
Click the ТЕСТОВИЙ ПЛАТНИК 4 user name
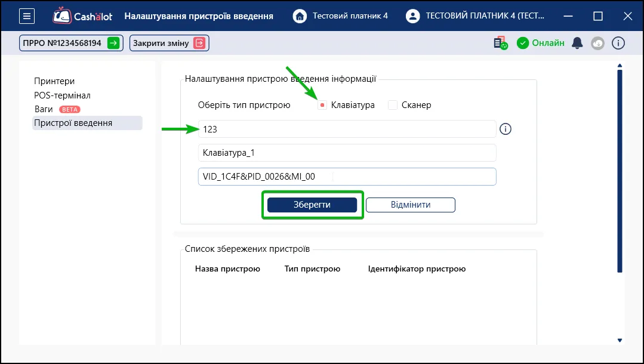click(x=485, y=16)
